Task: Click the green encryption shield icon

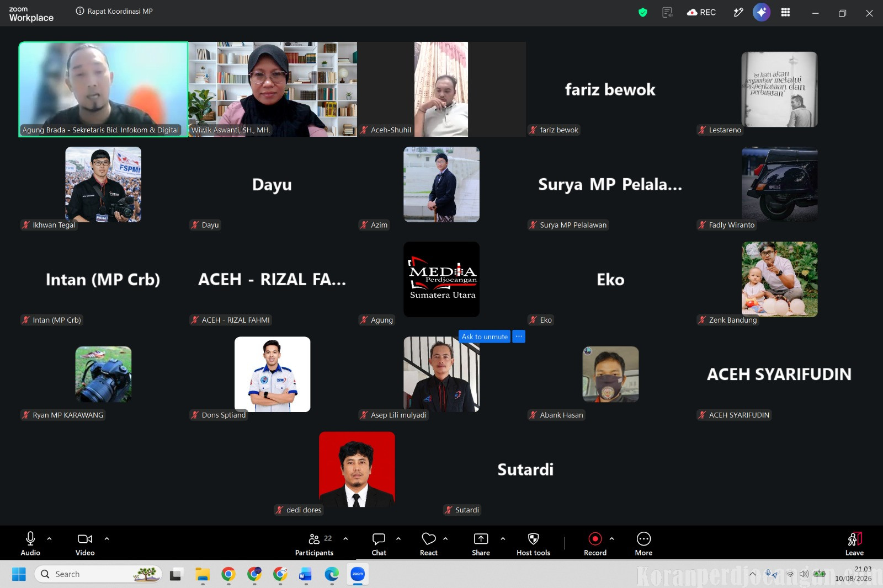Action: 643,12
